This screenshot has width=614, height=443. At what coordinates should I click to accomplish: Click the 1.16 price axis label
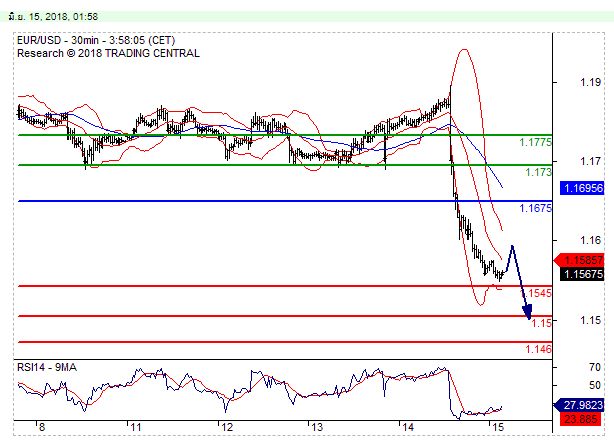pos(590,240)
